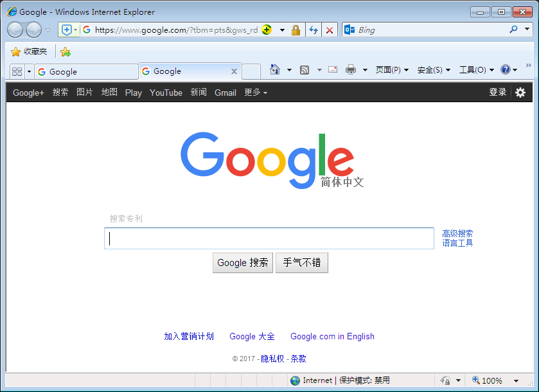
Task: Click the magnifier search button in Bing box
Action: tap(513, 30)
